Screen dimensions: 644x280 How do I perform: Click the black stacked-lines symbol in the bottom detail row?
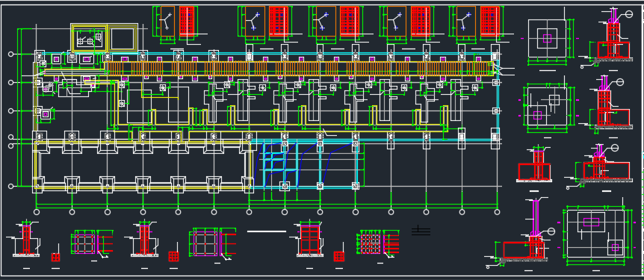point(421,231)
